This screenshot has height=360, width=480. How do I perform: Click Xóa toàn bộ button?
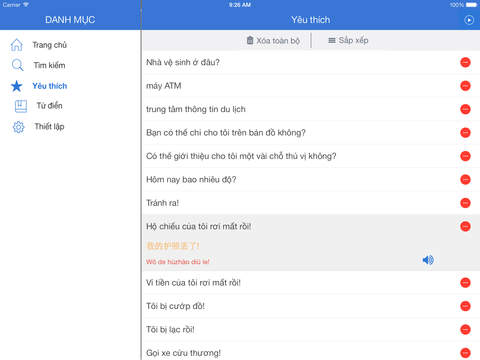pyautogui.click(x=273, y=41)
